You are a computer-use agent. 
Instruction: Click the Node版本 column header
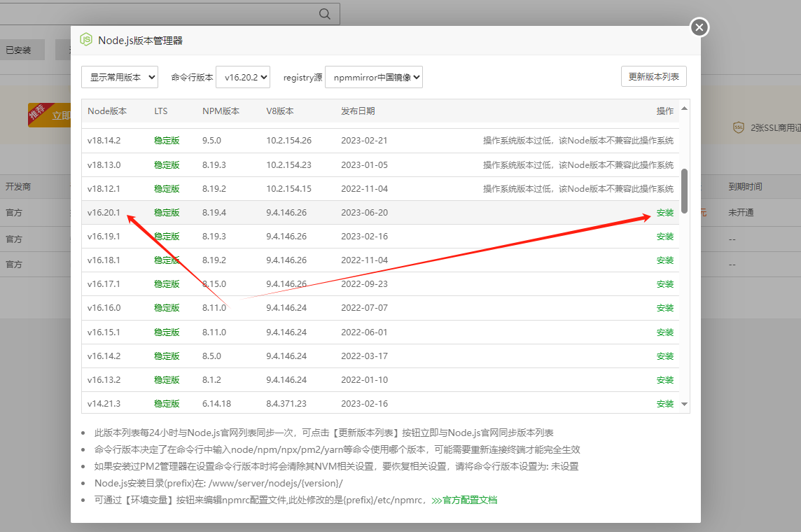107,111
